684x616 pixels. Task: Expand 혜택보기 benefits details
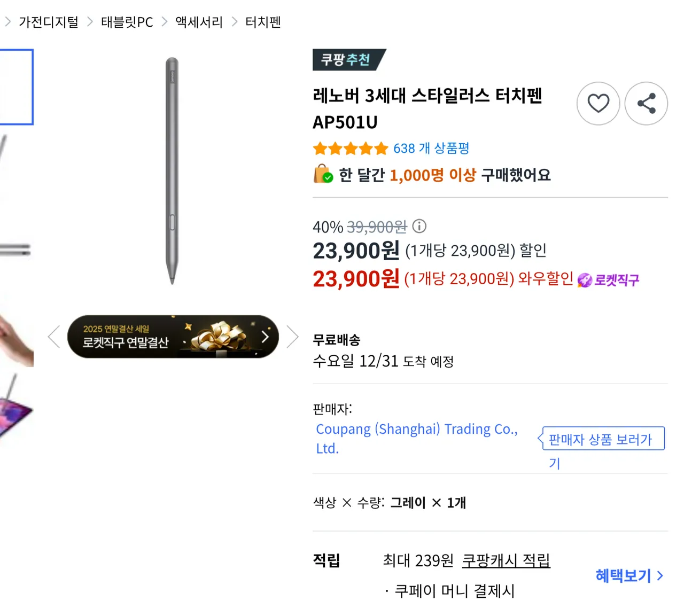point(629,575)
